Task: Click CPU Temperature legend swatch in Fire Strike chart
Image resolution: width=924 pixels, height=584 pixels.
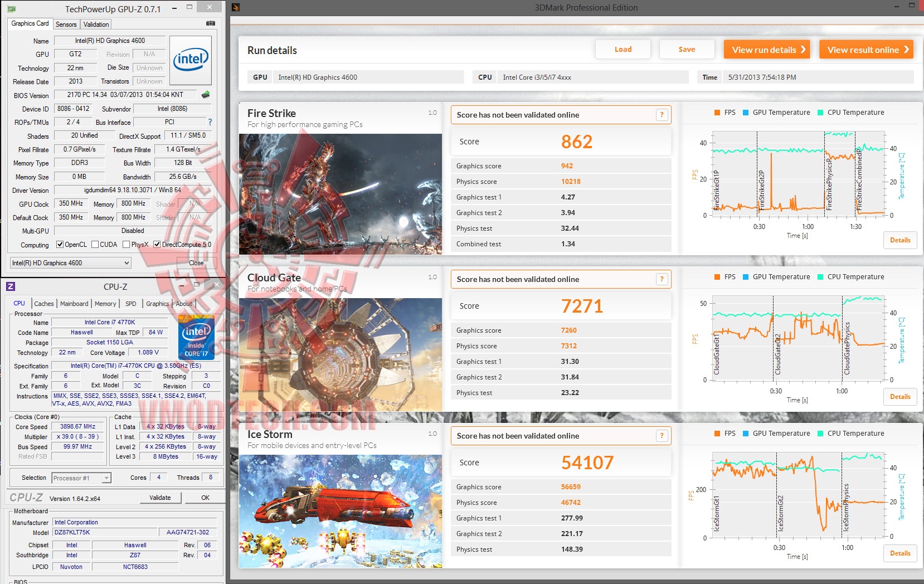Action: [820, 113]
